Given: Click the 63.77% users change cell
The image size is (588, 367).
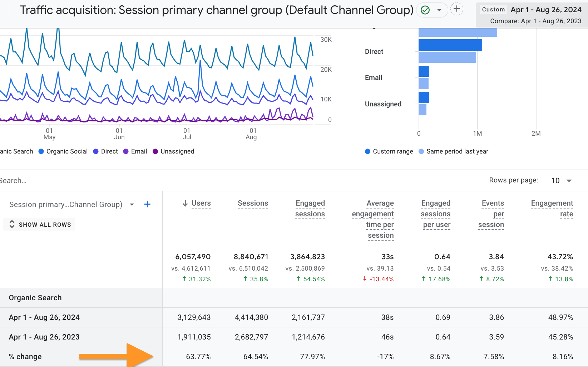Looking at the screenshot, I should pos(198,357).
